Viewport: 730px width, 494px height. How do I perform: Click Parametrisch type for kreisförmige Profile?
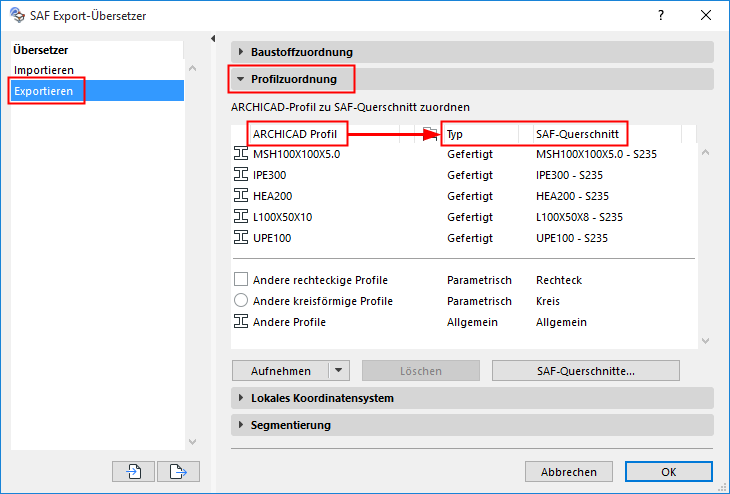coord(479,301)
